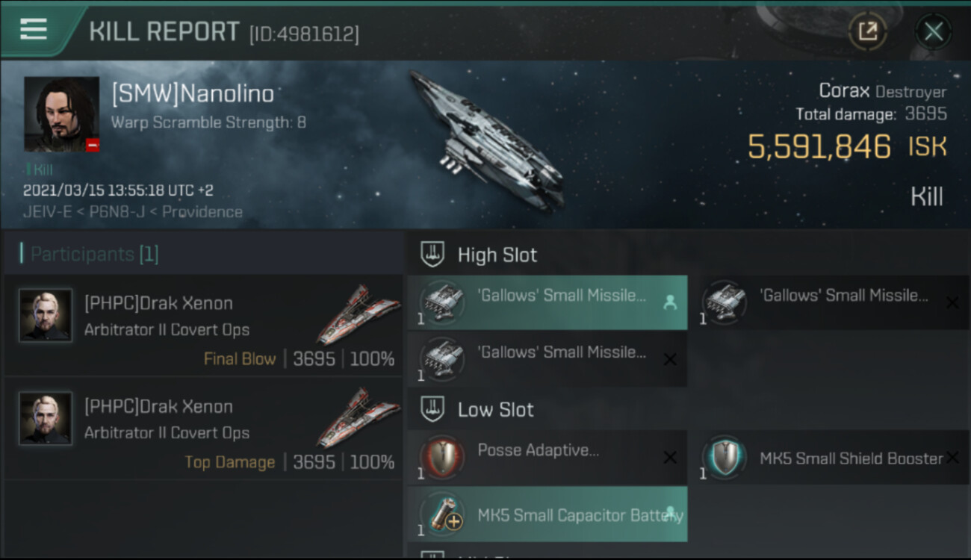The height and width of the screenshot is (560, 971).
Task: Click the destroyed marker on Posse Adaptive
Action: 670,458
